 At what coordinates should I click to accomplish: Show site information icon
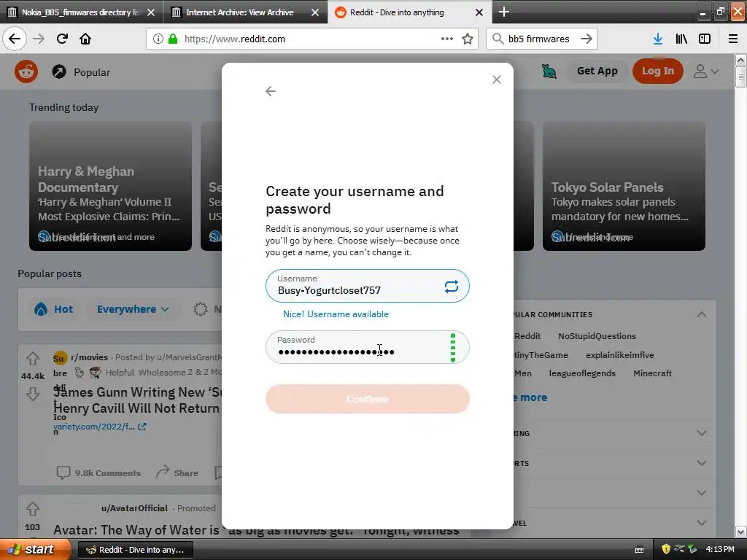coord(158,39)
